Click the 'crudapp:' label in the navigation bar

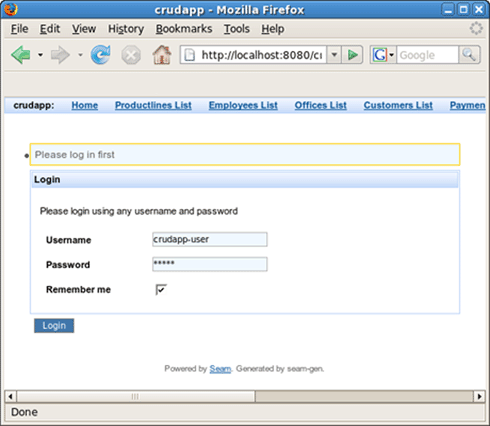pos(34,105)
